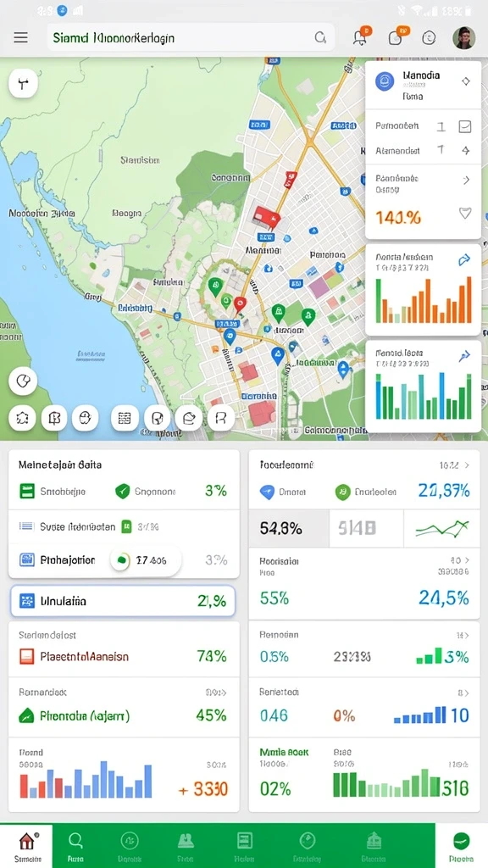
Task: Switch to the home tab in bottom navigation
Action: 26,845
